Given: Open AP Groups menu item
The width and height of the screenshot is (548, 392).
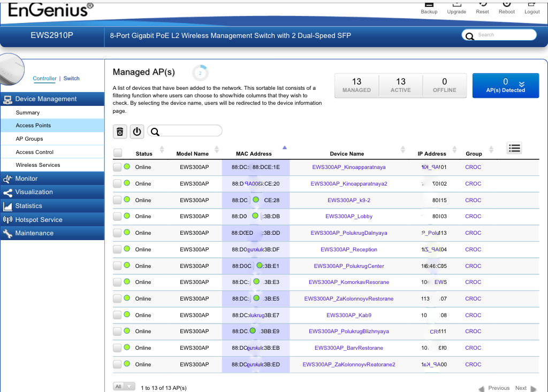Looking at the screenshot, I should pyautogui.click(x=52, y=139).
